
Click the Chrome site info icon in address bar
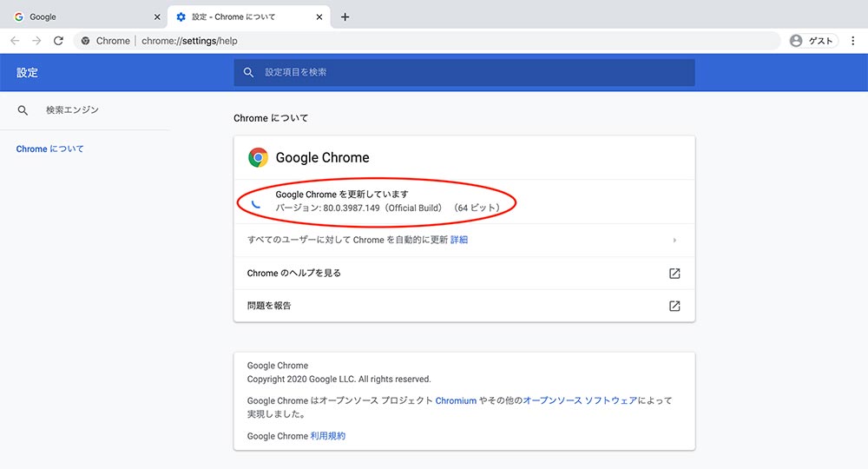pyautogui.click(x=85, y=41)
